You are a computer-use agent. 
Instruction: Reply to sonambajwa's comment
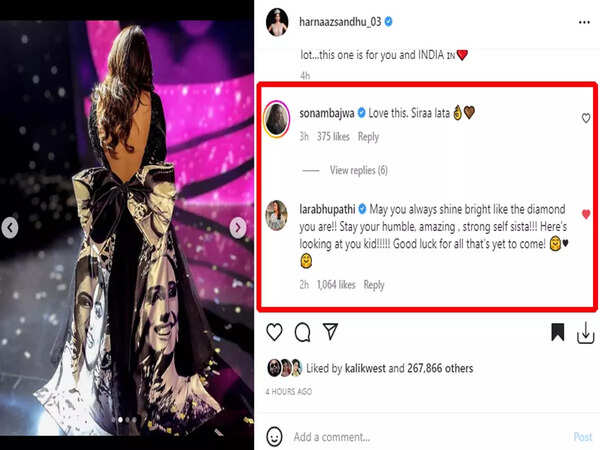coord(368,137)
